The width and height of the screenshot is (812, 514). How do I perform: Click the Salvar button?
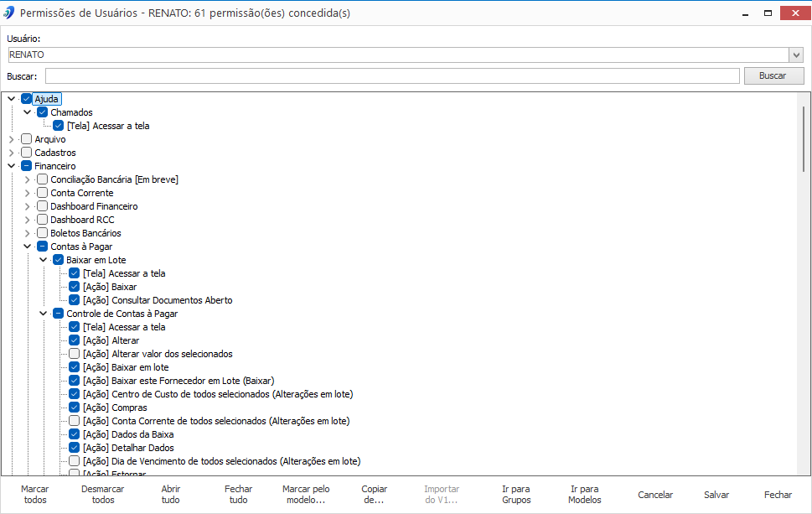[716, 495]
